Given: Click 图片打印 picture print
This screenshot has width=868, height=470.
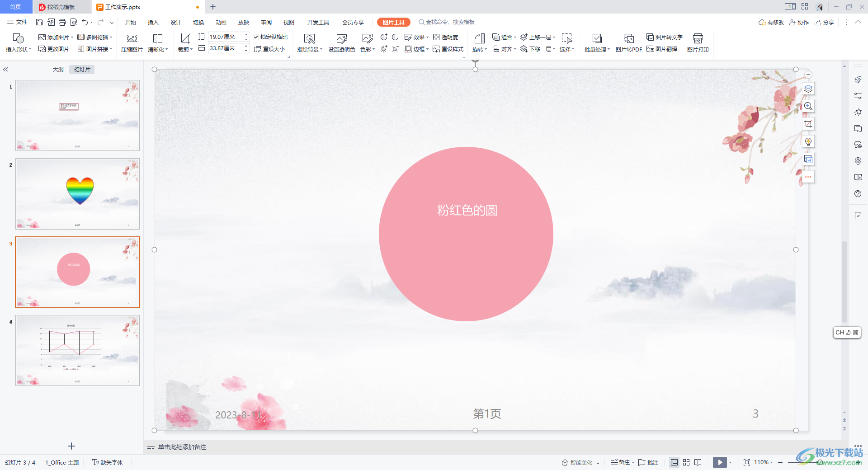Looking at the screenshot, I should pos(698,43).
